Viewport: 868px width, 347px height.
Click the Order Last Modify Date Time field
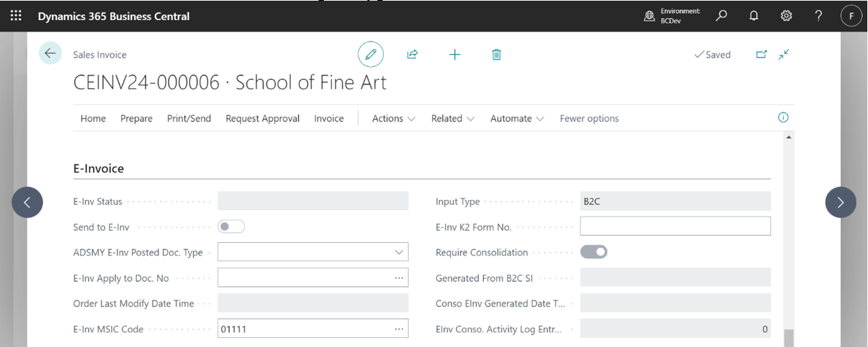(x=313, y=303)
